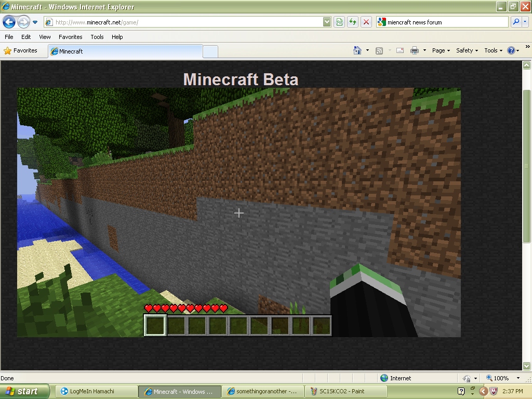Expand the Print dropdown arrow
532x399 pixels.
pos(424,50)
